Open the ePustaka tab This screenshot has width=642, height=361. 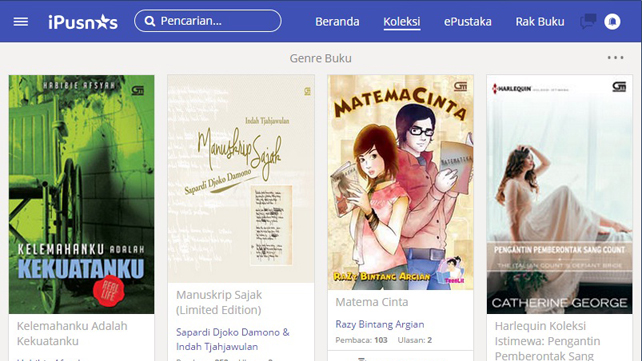click(x=468, y=22)
